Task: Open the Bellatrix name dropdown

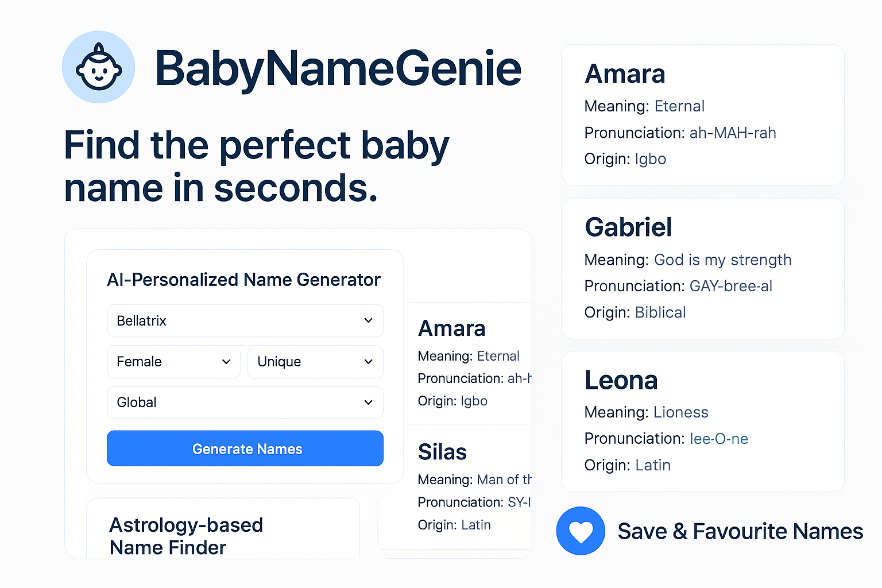Action: 245,320
